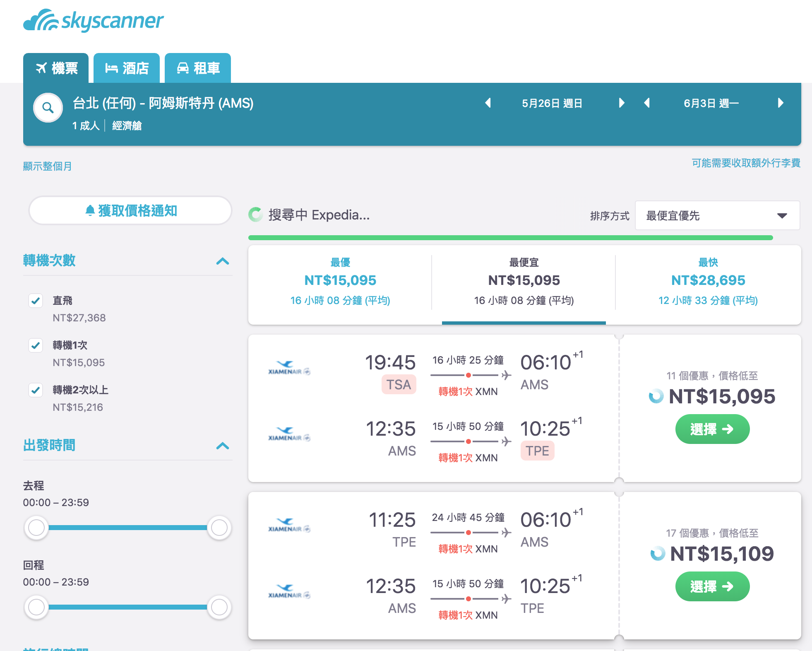
Task: Click the 台北 (任何) - 阿姆斯特丹 (AMS) route text
Action: (x=163, y=103)
